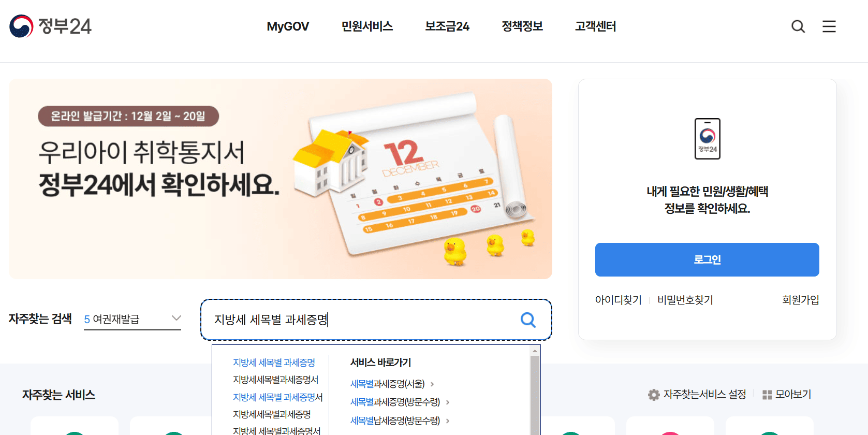Open the 보조금24 menu
This screenshot has width=868, height=435.
click(447, 26)
